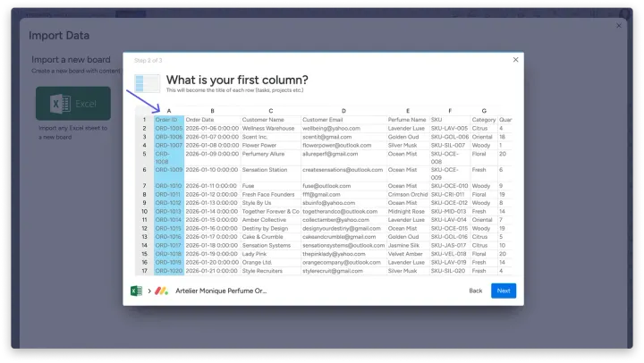Click customer name 'Wellness Warehouse'
Viewport: 644px width, 363px height.
(x=268, y=128)
